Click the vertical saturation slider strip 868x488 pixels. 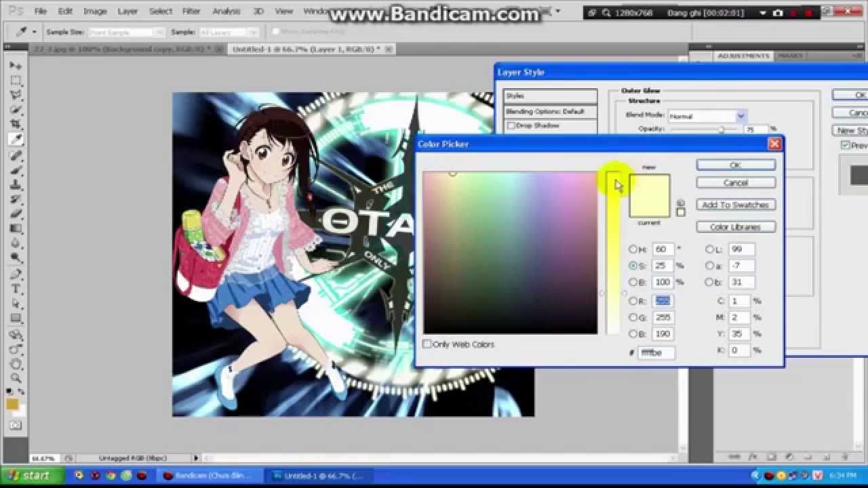tap(613, 253)
